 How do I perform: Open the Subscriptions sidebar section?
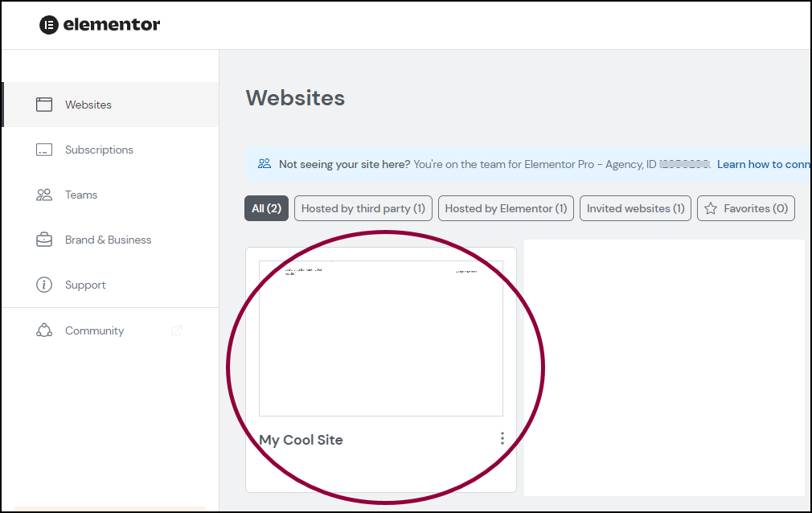110,150
